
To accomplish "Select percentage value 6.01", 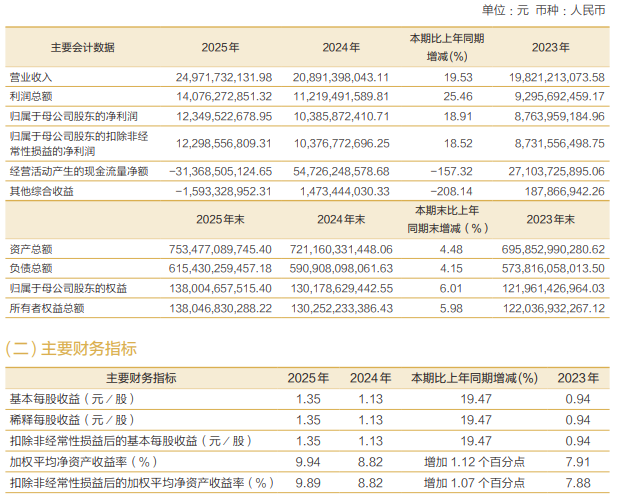I will tap(451, 289).
